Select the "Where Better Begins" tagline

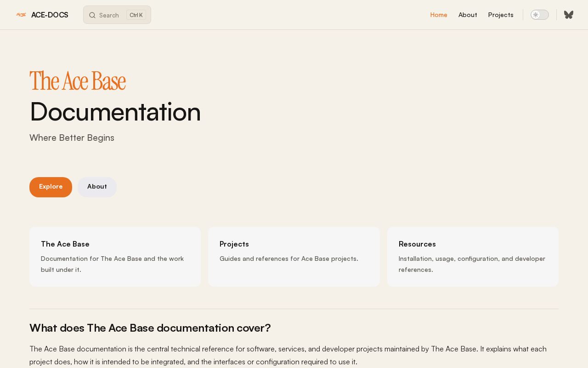tap(72, 138)
